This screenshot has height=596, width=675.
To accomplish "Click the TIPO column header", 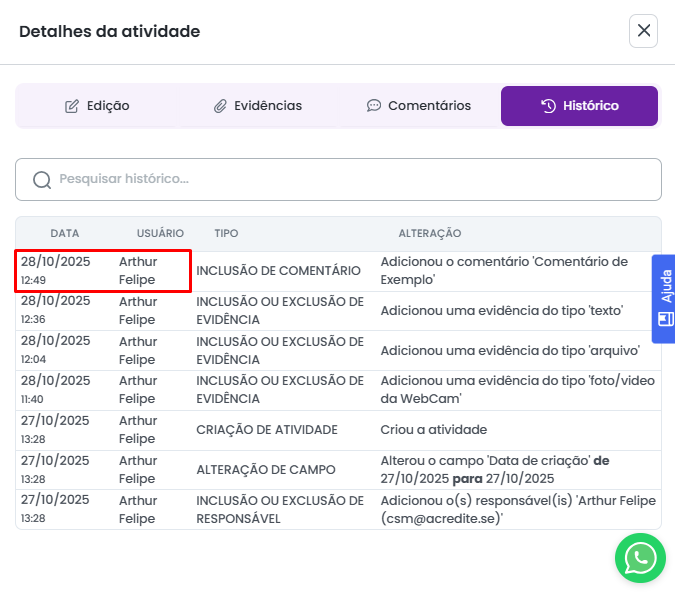I will coord(226,233).
